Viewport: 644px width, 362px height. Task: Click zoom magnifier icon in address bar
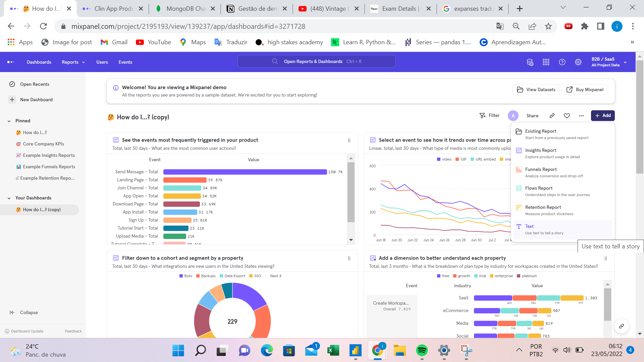pos(516,26)
